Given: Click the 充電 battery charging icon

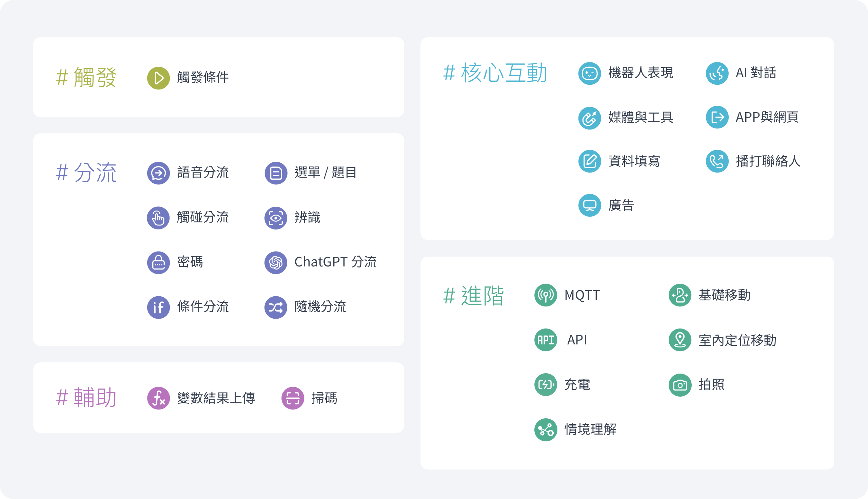Looking at the screenshot, I should [546, 384].
